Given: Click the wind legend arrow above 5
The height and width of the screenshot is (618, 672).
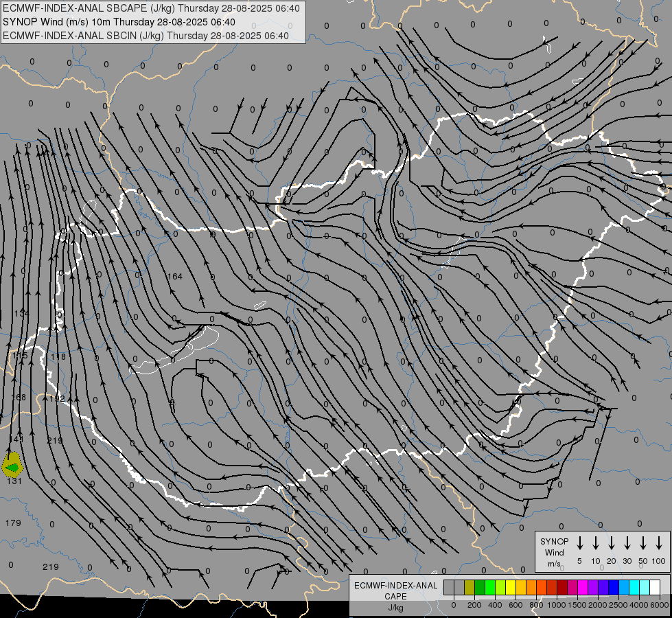Looking at the screenshot, I should [x=579, y=543].
